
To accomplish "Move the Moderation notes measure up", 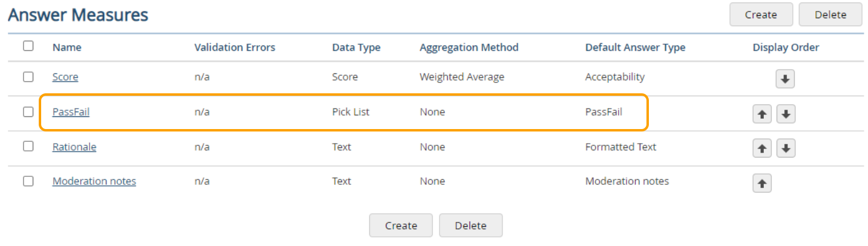I will tap(762, 183).
